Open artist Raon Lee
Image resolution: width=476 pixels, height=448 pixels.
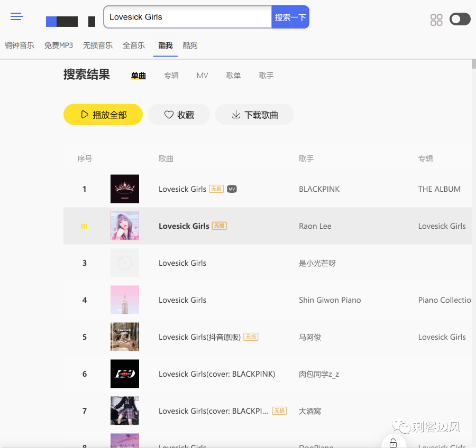315,226
